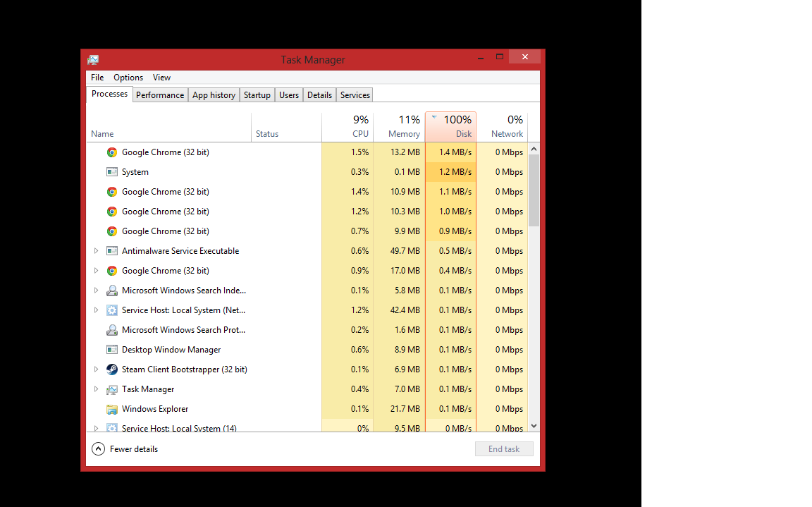Viewport: 812px width, 507px height.
Task: Click the 0.5 MB/s disk value
Action: 455,250
